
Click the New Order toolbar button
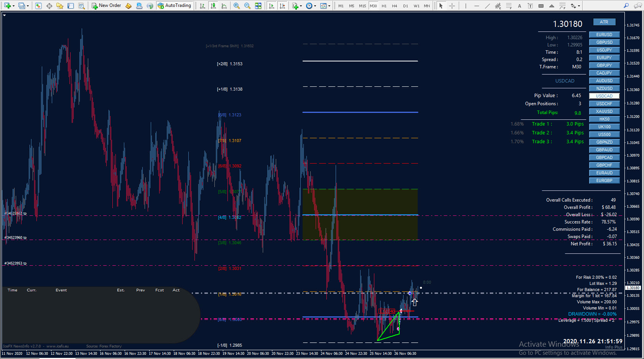click(106, 5)
